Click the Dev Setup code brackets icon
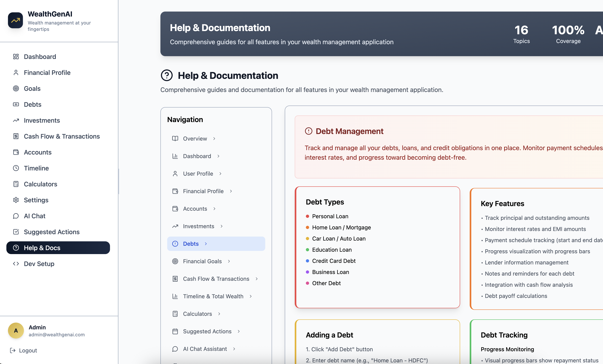The height and width of the screenshot is (364, 603). [16, 263]
